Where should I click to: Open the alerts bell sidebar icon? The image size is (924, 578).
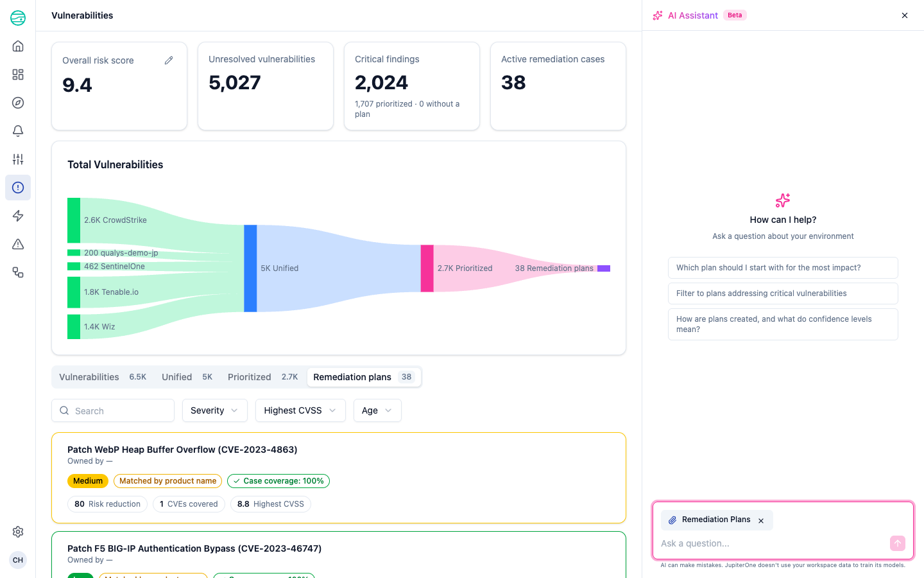click(18, 131)
